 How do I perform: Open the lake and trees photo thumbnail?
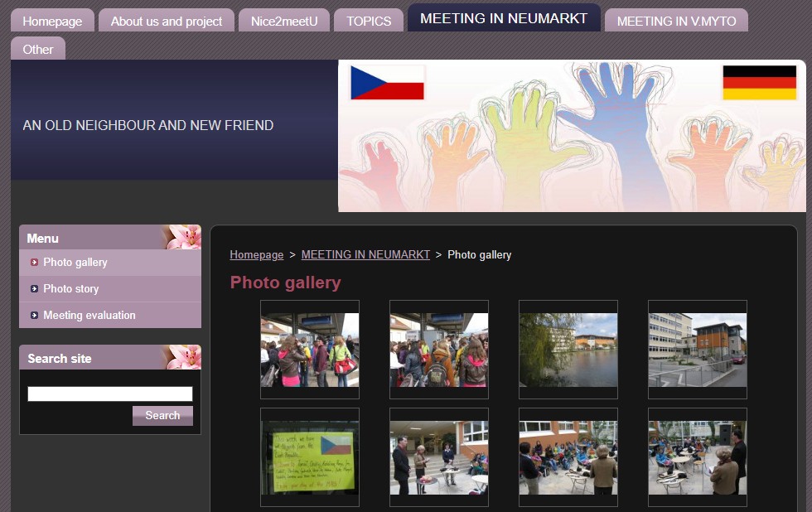tap(568, 350)
